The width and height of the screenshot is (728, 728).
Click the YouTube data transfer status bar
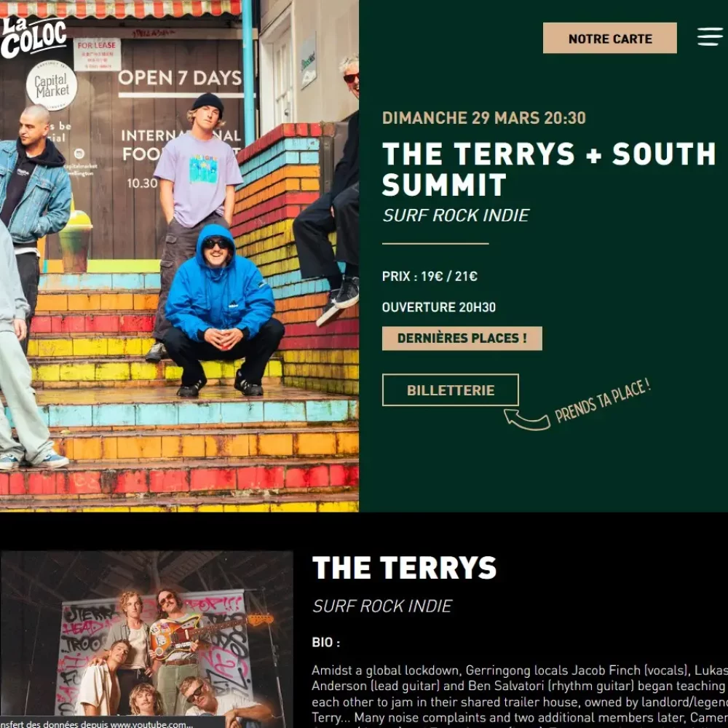(113, 723)
